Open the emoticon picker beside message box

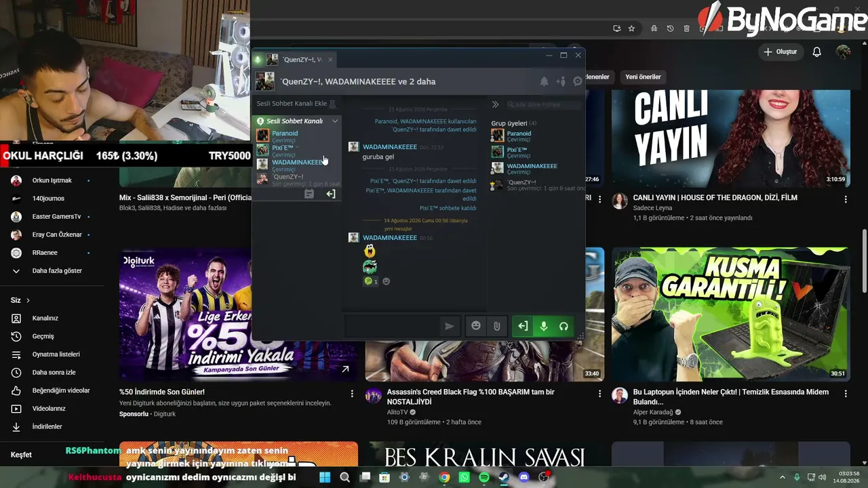coord(476,326)
